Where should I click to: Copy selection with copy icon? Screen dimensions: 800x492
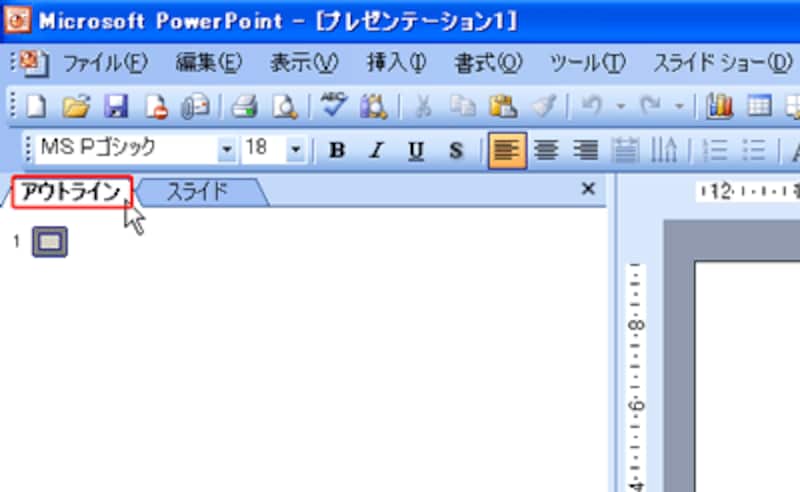point(462,107)
